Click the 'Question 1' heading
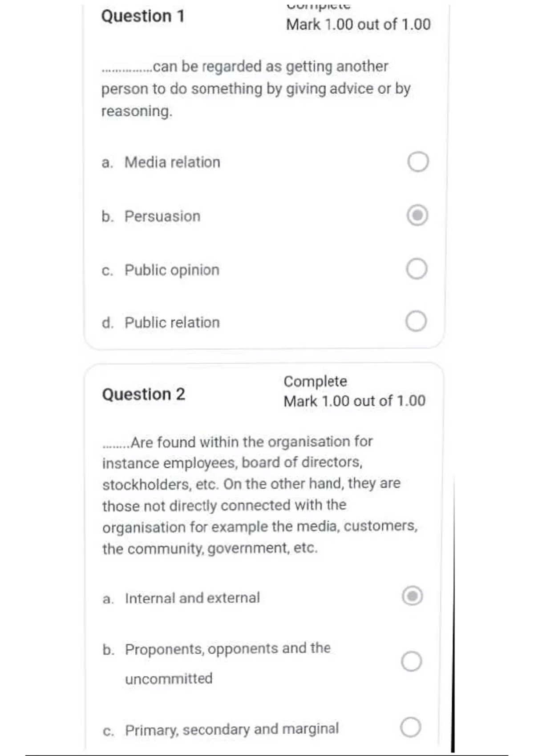Image resolution: width=534 pixels, height=756 pixels. point(142,16)
